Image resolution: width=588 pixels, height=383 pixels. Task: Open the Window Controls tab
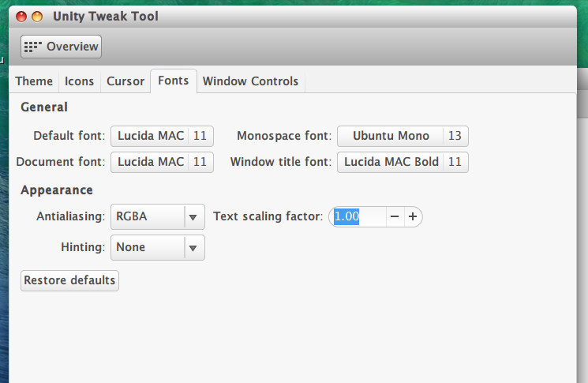(x=250, y=81)
